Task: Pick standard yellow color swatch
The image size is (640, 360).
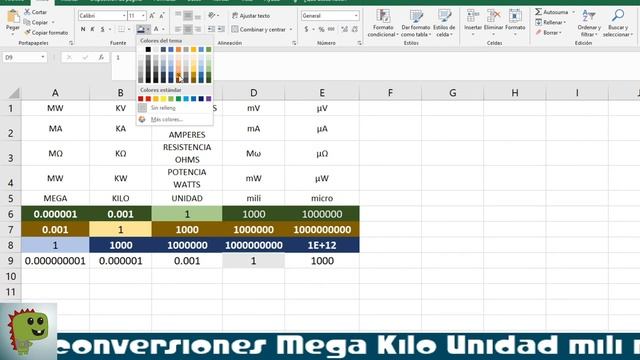Action: (x=163, y=99)
